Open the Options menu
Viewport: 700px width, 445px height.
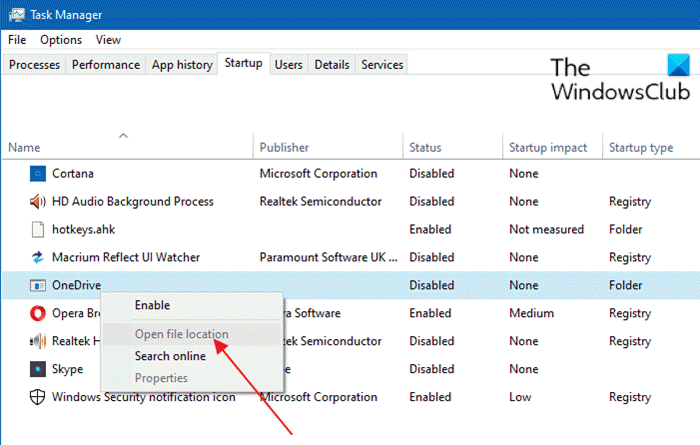(x=61, y=40)
